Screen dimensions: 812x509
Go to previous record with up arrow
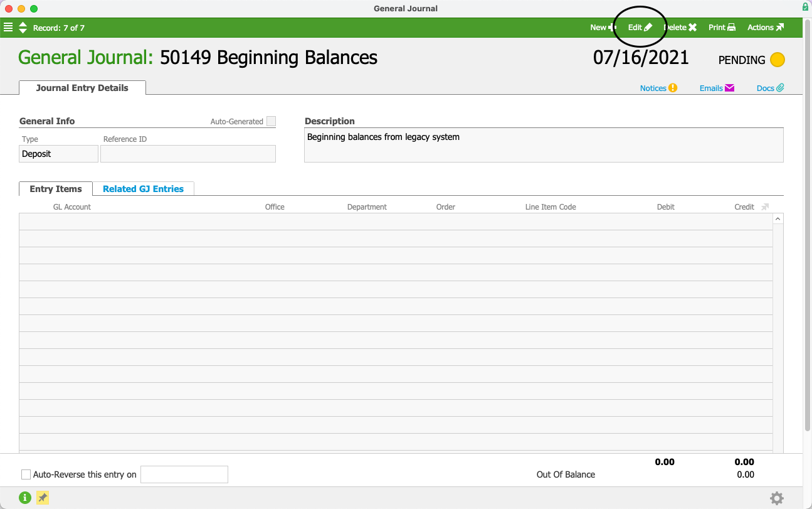click(23, 24)
